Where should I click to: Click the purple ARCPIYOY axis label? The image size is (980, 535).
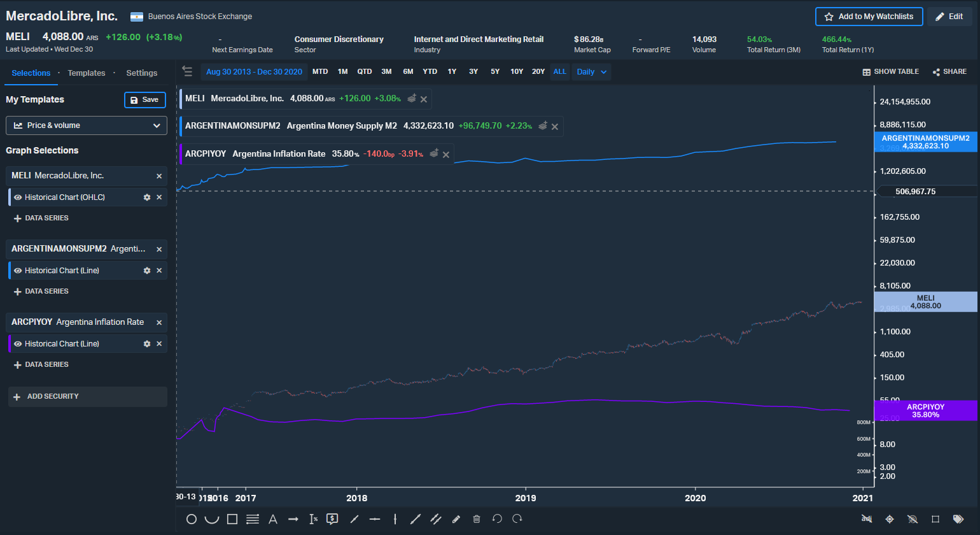tap(925, 411)
